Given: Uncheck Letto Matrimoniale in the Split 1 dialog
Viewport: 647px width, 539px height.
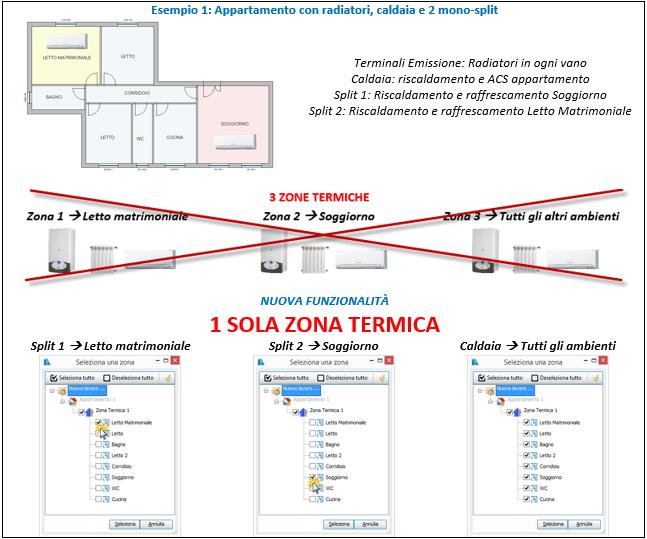Looking at the screenshot, I should [98, 423].
